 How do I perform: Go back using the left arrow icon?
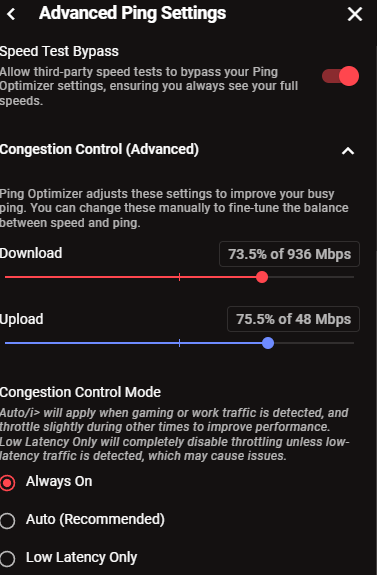click(11, 14)
